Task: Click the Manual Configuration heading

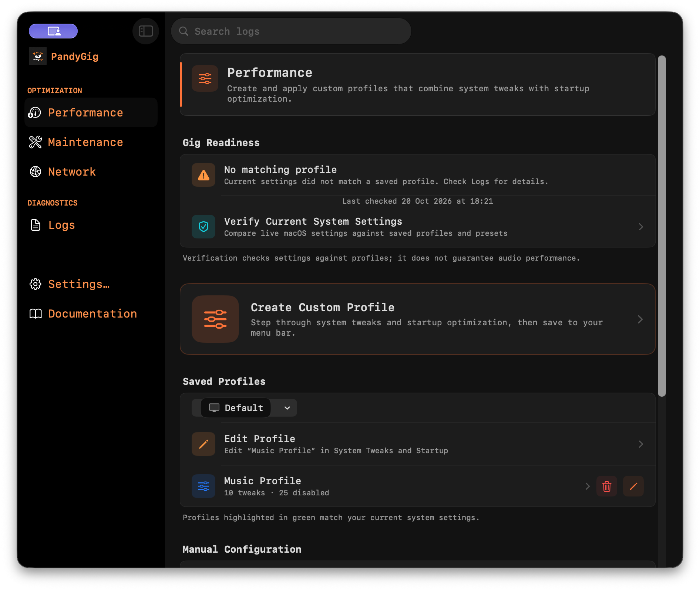Action: click(242, 549)
